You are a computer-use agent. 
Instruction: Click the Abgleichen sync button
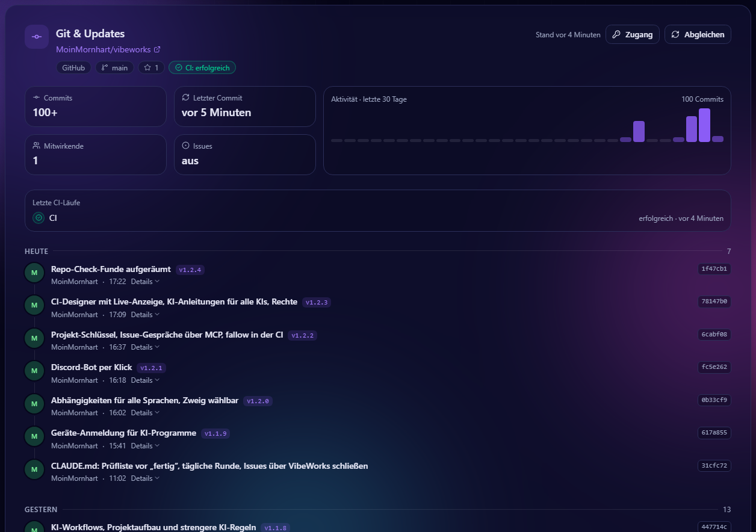698,34
